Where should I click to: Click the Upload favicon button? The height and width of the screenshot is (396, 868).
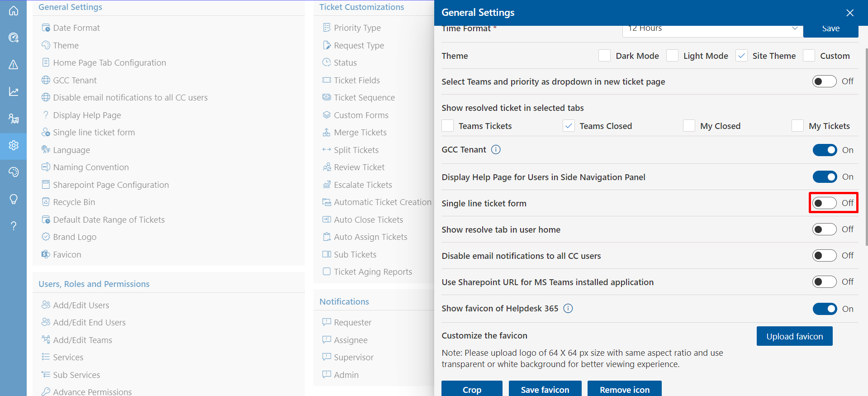(x=794, y=336)
